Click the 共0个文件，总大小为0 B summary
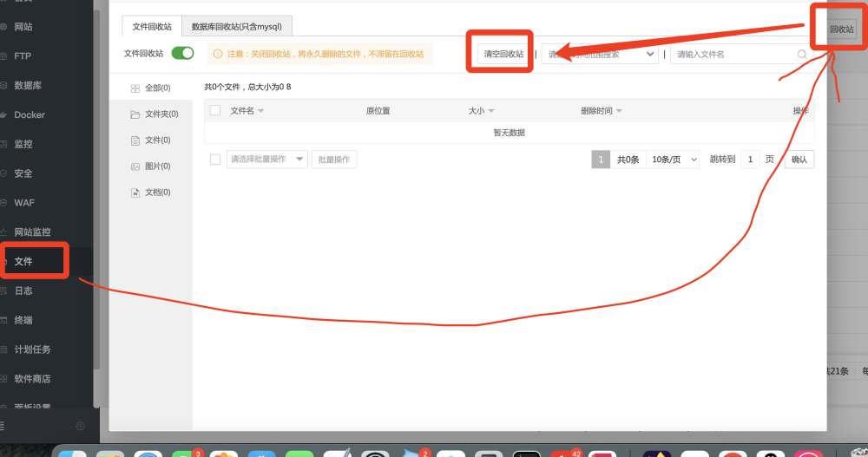 tap(247, 87)
